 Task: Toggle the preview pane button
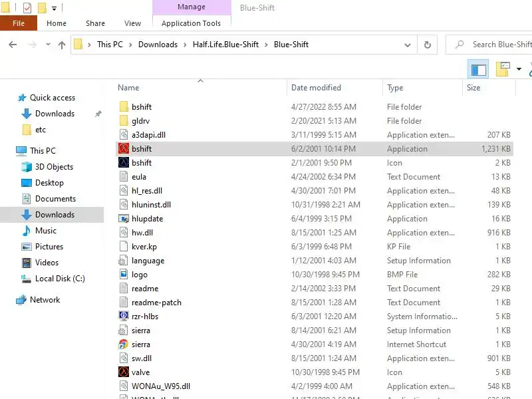478,70
